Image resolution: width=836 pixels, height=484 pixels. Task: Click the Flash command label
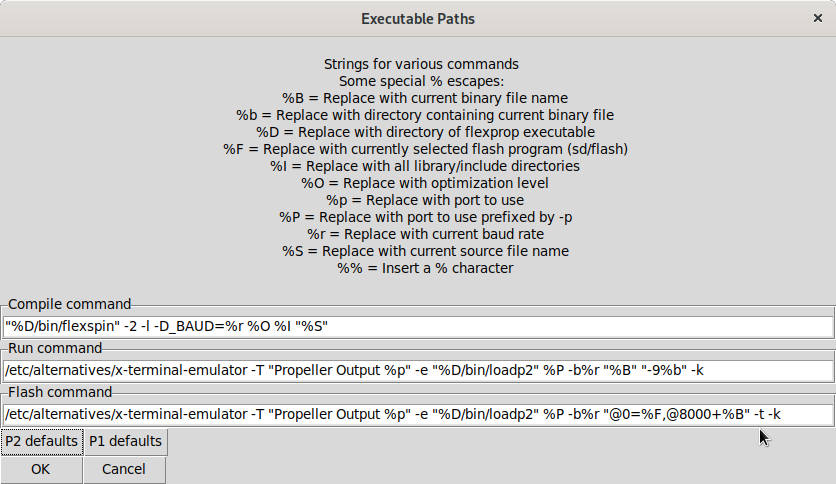(x=59, y=392)
